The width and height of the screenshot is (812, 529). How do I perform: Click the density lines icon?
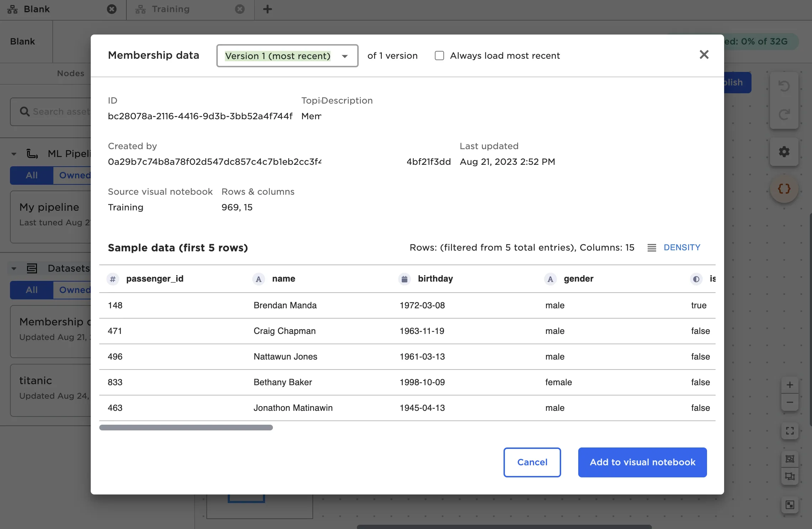(652, 248)
